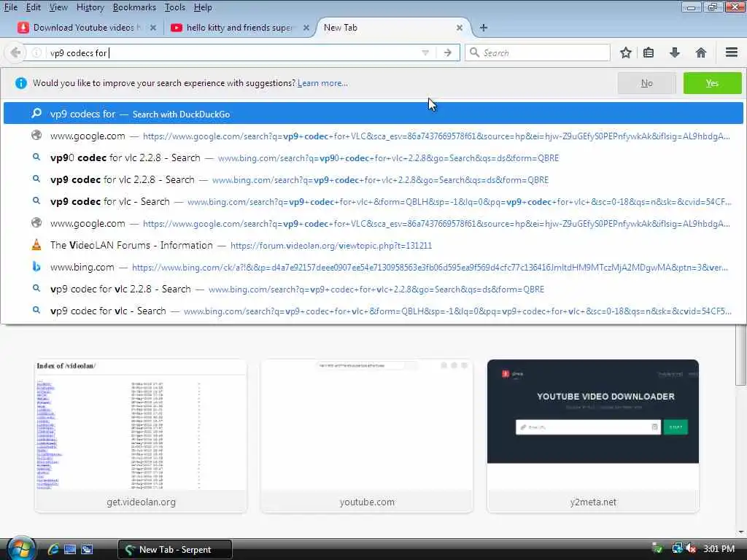Click Bing logo icon of www.bing.com suggestion
The width and height of the screenshot is (747, 560).
36,267
